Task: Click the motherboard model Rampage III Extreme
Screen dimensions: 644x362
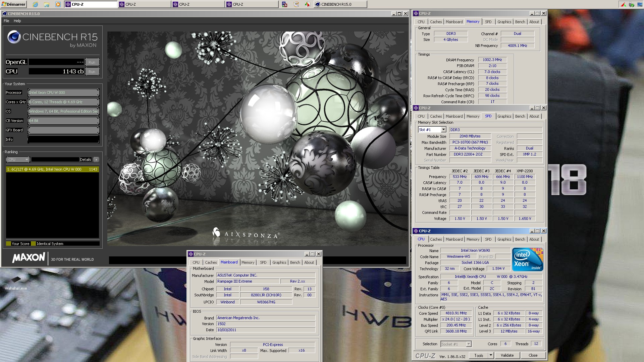Action: (x=248, y=281)
